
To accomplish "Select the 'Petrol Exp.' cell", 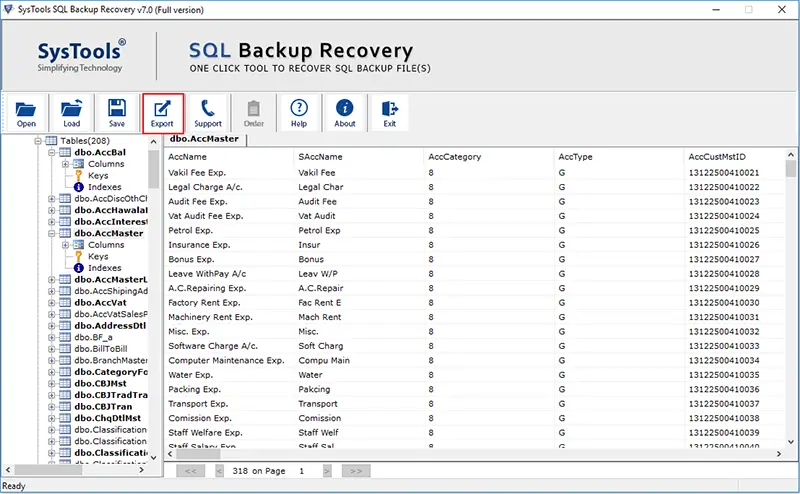I will (229, 231).
